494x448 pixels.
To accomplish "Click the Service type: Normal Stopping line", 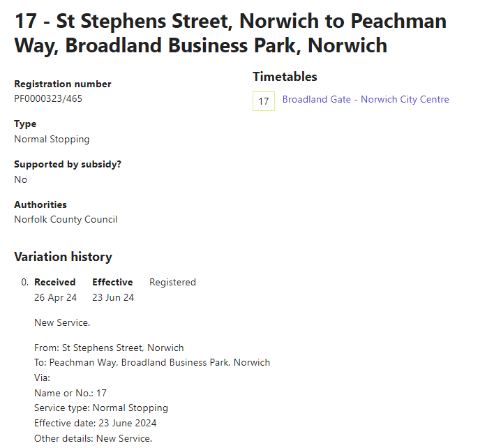I will click(101, 408).
